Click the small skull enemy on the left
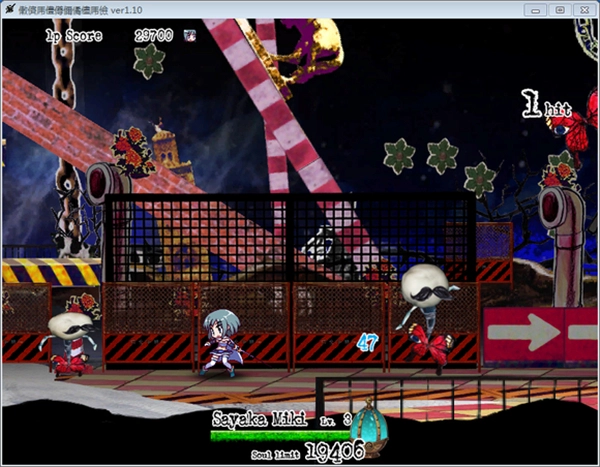 coord(70,340)
